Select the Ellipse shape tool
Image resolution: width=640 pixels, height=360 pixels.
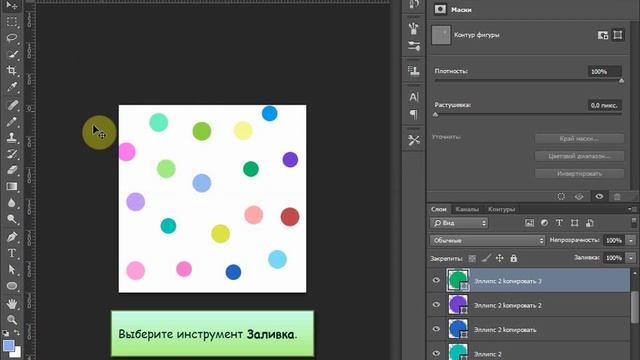point(12,286)
